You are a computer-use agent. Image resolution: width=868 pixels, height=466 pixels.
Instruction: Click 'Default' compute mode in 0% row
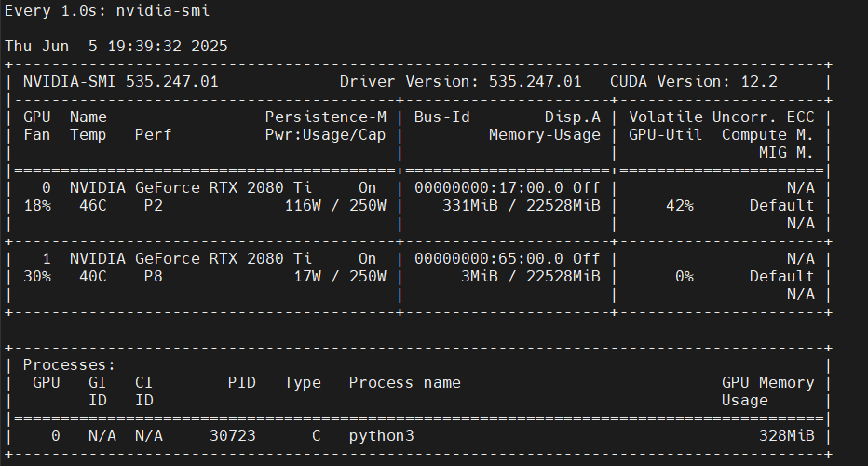tap(781, 277)
